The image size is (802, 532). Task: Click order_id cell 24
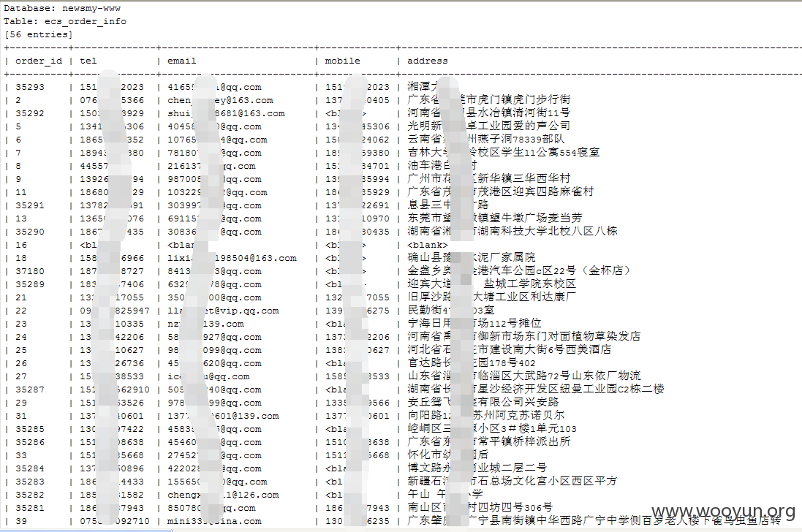(x=21, y=337)
